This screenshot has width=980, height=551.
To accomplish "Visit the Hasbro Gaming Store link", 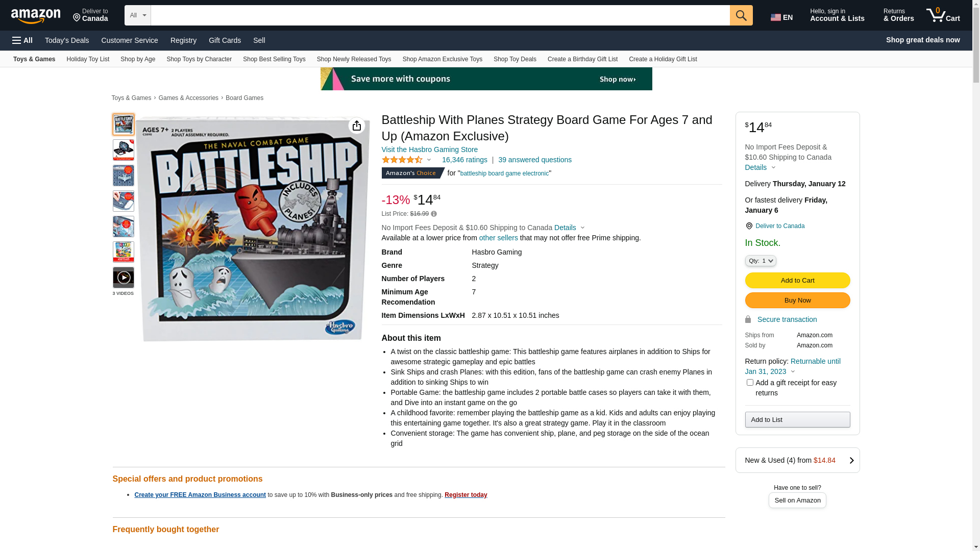I will [430, 149].
